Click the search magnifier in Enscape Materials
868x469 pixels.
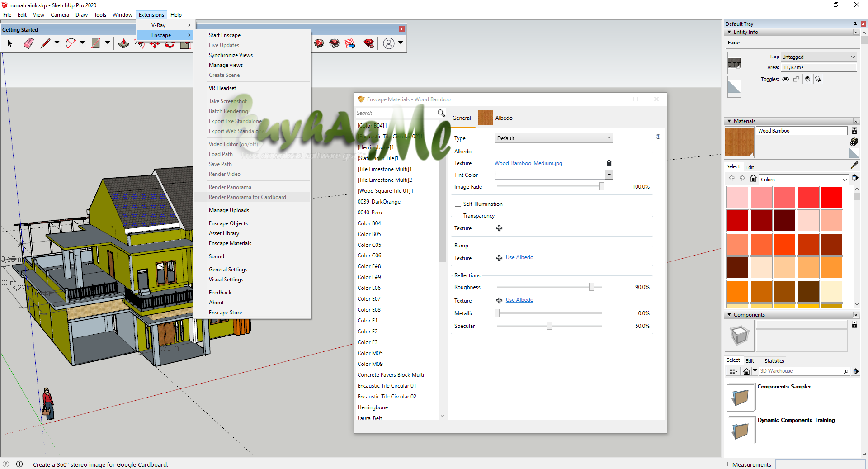point(441,113)
